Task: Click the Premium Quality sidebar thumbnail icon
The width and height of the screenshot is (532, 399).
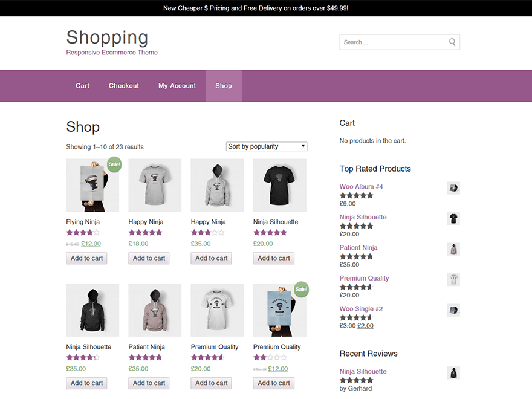Action: (453, 279)
